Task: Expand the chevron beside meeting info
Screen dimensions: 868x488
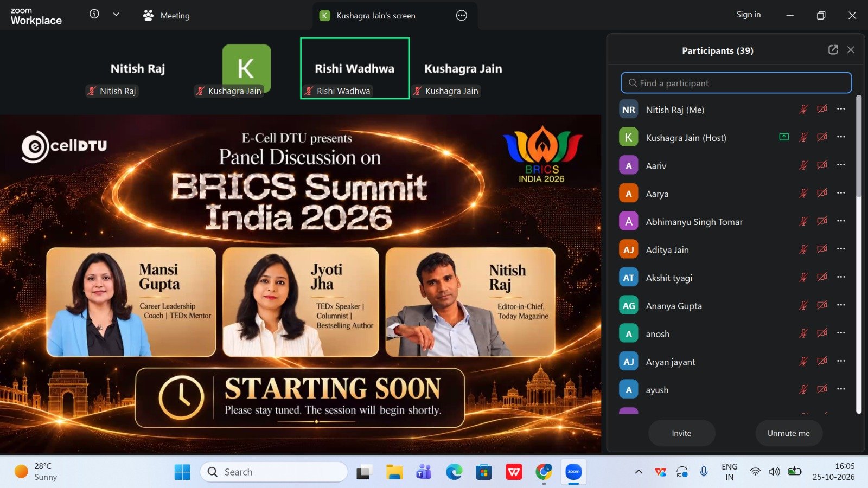Action: [116, 15]
